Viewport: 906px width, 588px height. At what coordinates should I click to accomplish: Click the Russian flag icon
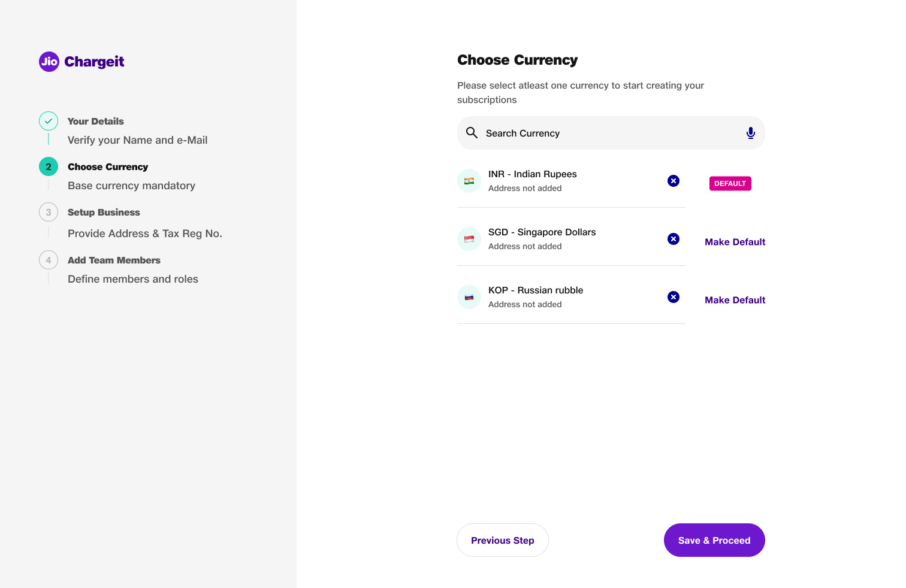[469, 297]
